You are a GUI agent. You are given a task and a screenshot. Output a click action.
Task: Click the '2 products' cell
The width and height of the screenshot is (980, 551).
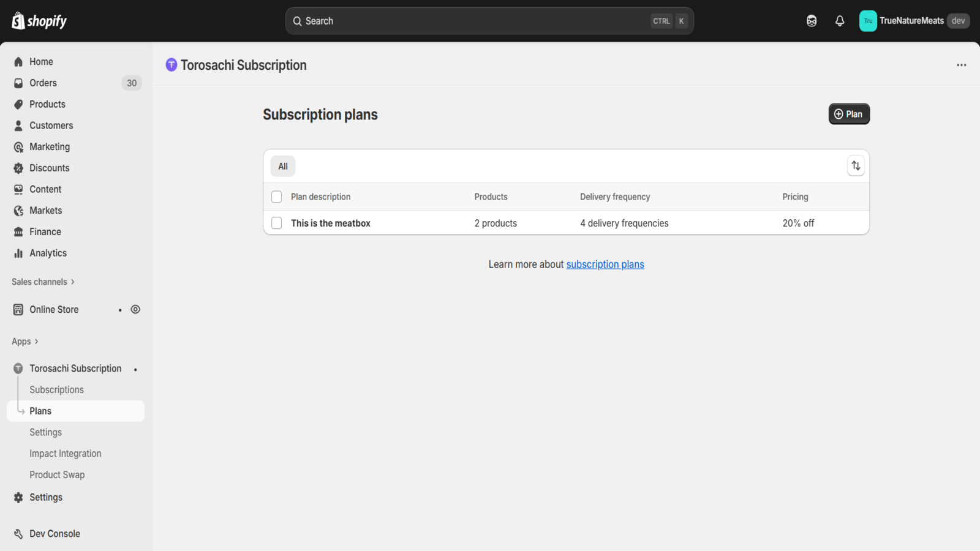pos(496,223)
